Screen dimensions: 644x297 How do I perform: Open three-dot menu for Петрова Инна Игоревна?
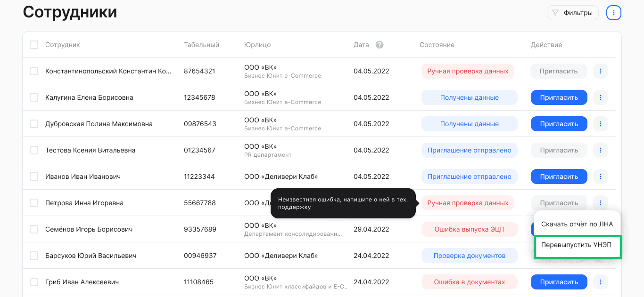[601, 203]
